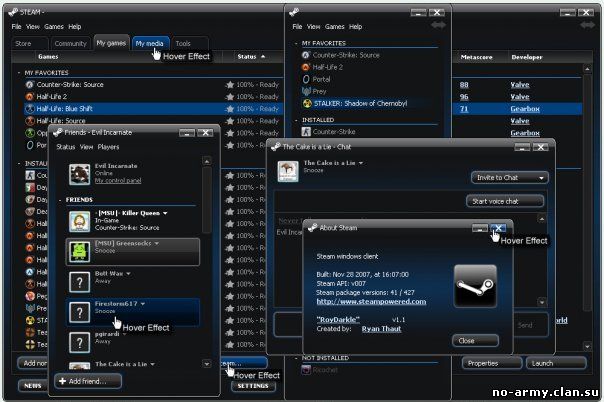Screen dimensions: 604x402
Task: Click Greensocks green robot avatar
Action: tap(79, 251)
